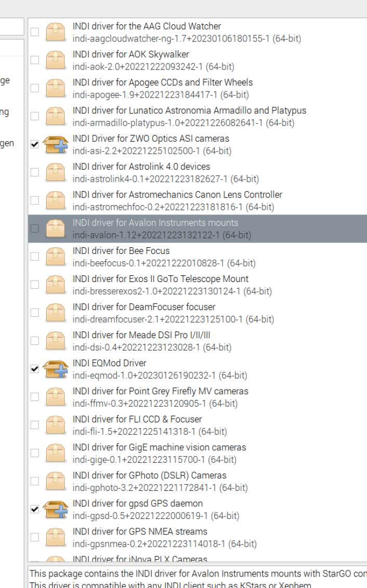
Task: Click the GPhoto DSLR package icon
Action: [56, 481]
